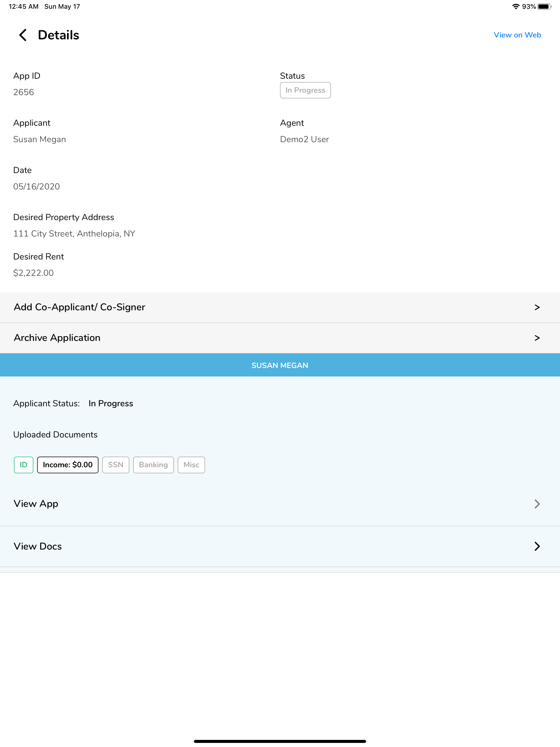The height and width of the screenshot is (747, 560).
Task: Tap the green ID document tag
Action: 23,465
